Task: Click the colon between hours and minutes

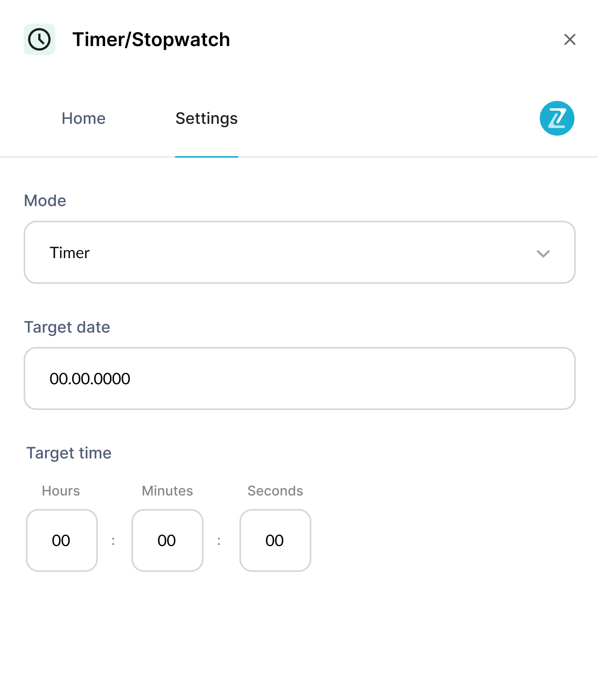Action: point(113,541)
